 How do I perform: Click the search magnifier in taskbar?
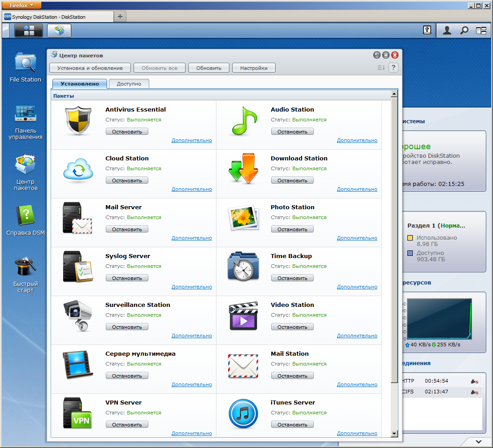click(x=464, y=30)
